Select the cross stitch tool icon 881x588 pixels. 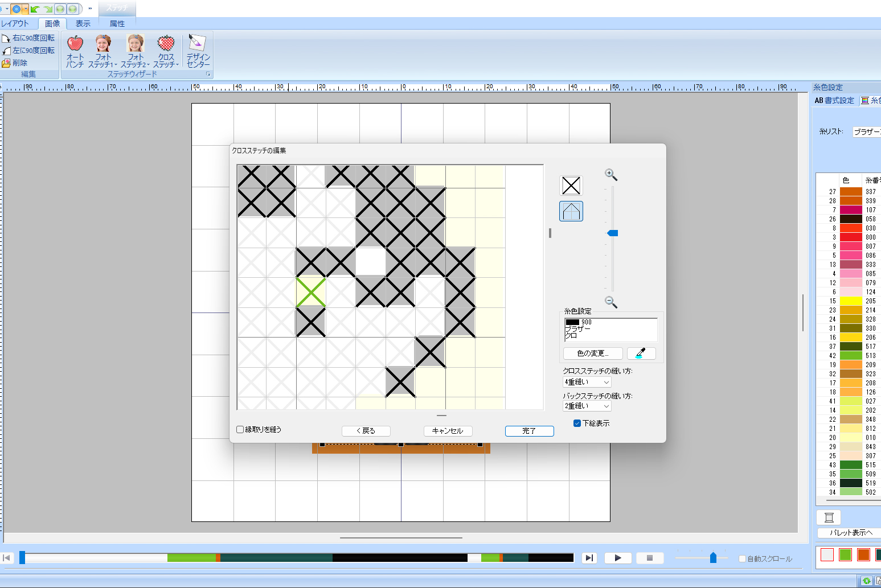[571, 186]
